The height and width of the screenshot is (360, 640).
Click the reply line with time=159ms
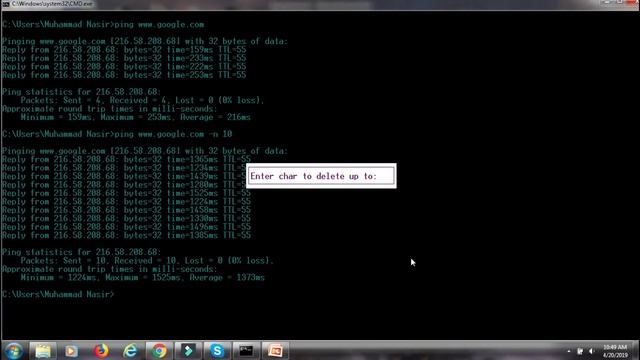[x=124, y=50]
